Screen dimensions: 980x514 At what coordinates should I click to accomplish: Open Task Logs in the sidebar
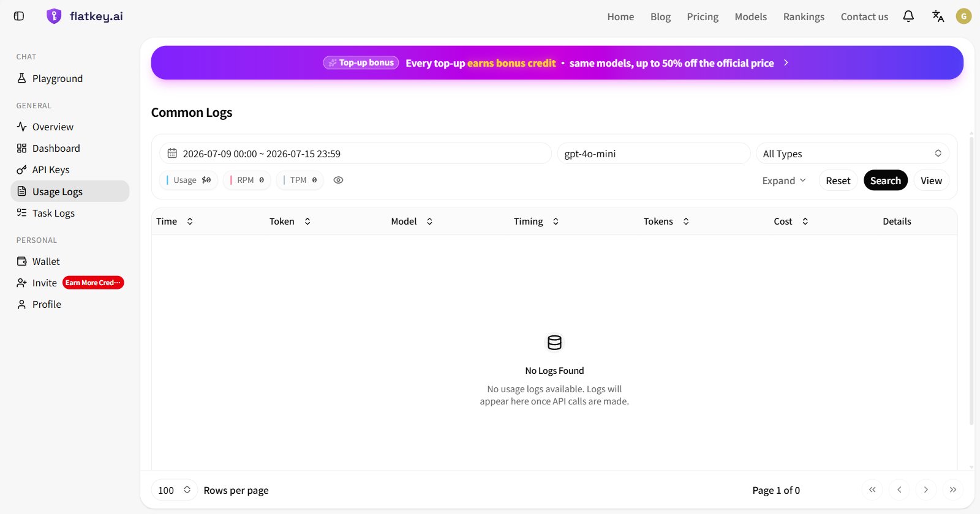pos(70,213)
